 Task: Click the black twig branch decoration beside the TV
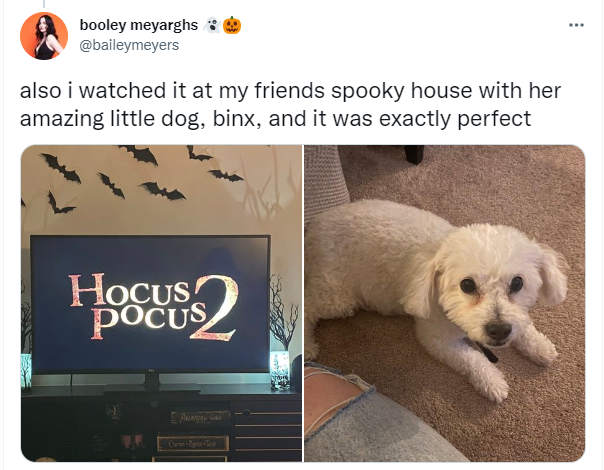click(x=283, y=313)
